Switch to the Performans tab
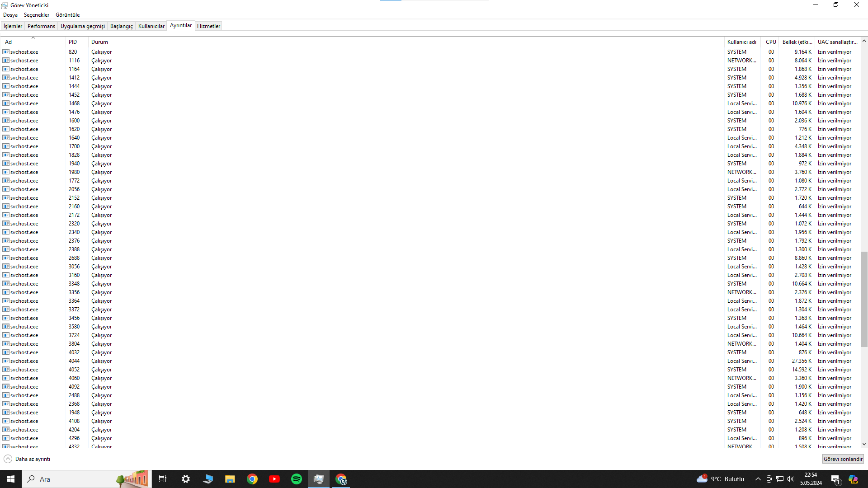This screenshot has height=488, width=868. [x=41, y=26]
